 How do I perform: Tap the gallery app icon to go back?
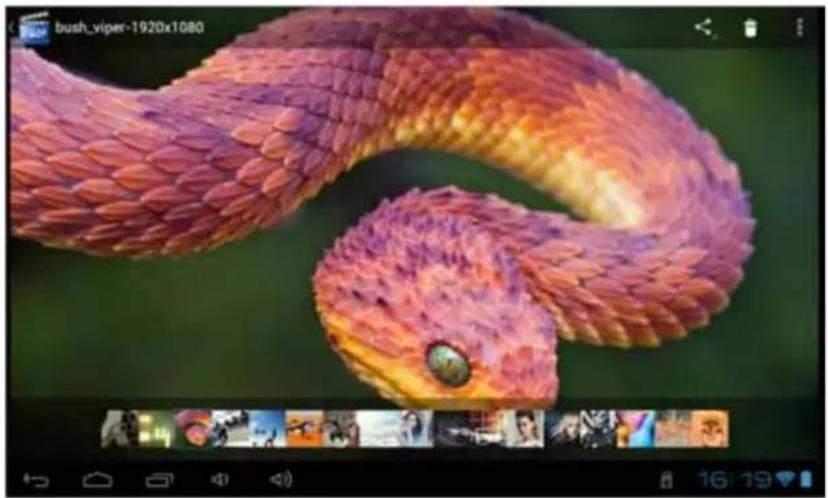tap(34, 27)
